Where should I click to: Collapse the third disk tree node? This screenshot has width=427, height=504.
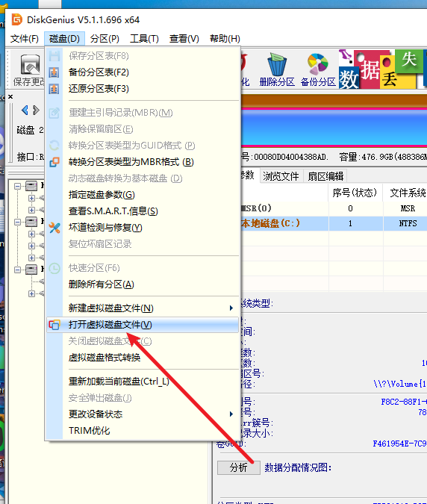tap(17, 270)
